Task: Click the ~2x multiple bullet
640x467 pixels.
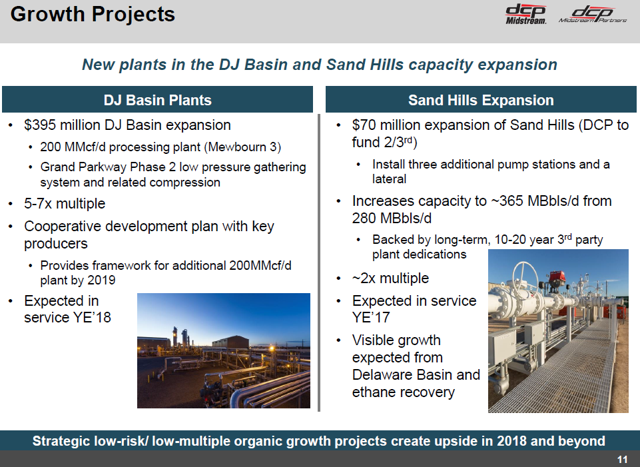Action: [x=390, y=278]
